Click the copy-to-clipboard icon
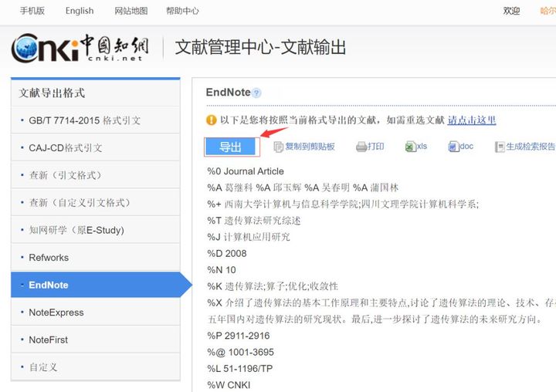 278,147
